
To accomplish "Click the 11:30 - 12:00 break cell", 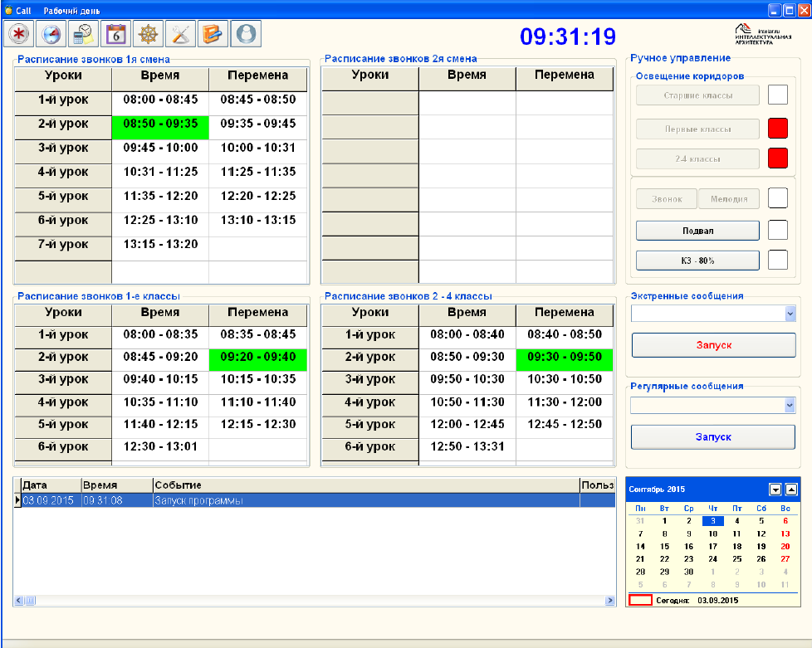I will [x=565, y=405].
